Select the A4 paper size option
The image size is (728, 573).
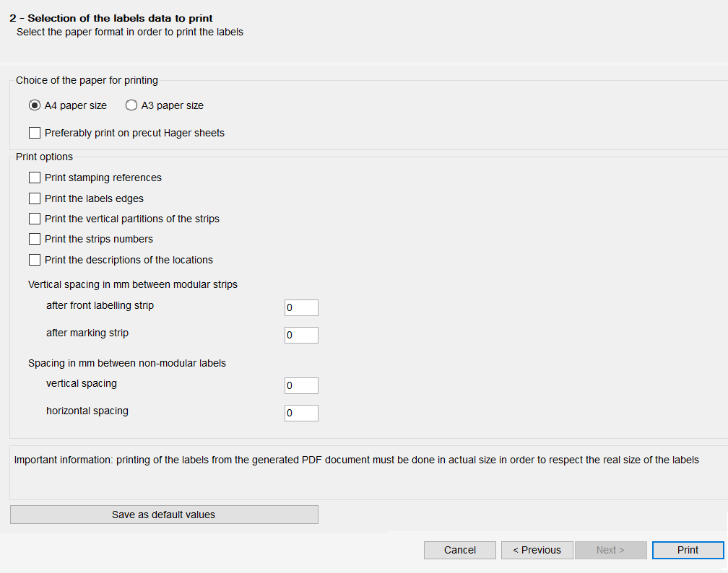click(34, 105)
